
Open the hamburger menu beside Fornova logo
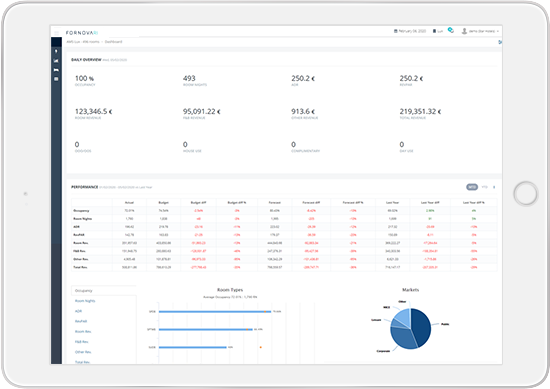[56, 33]
